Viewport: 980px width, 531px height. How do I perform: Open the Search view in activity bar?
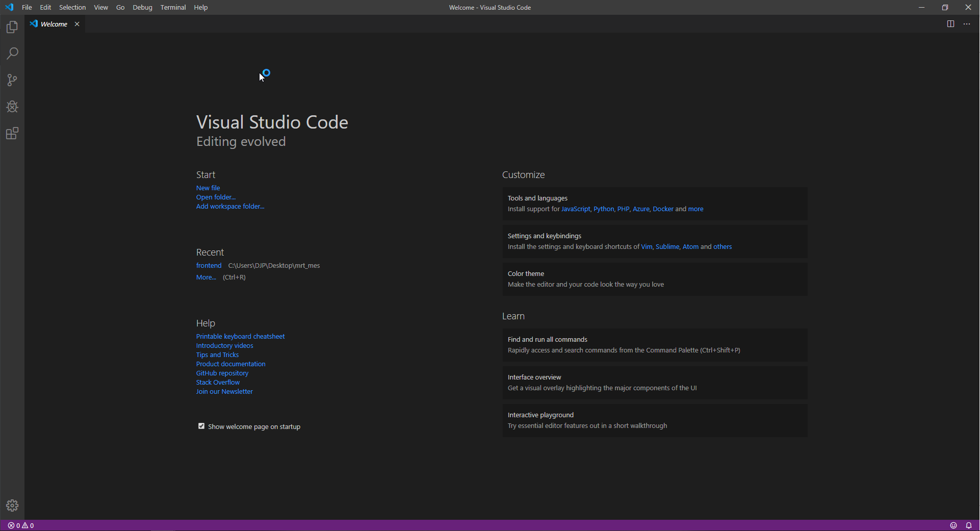click(x=12, y=54)
